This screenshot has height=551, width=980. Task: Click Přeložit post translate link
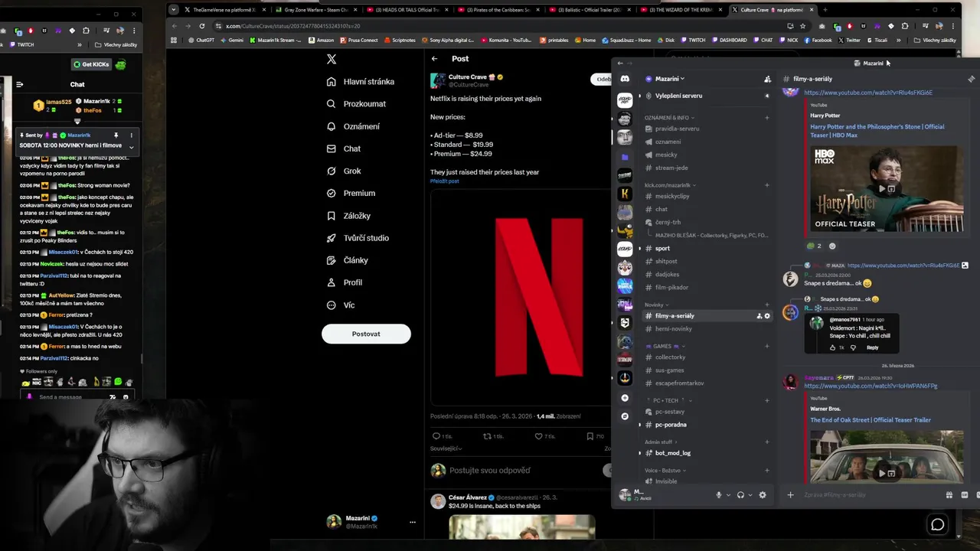(x=445, y=181)
